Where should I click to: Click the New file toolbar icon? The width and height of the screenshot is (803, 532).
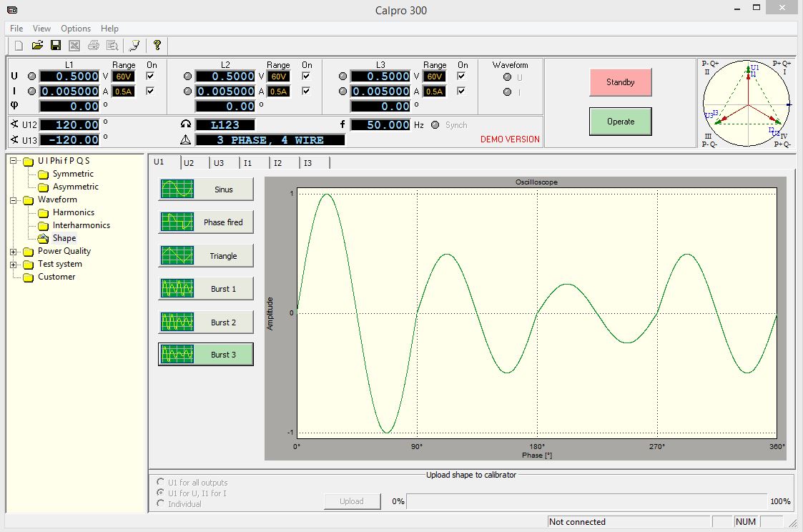tap(19, 46)
